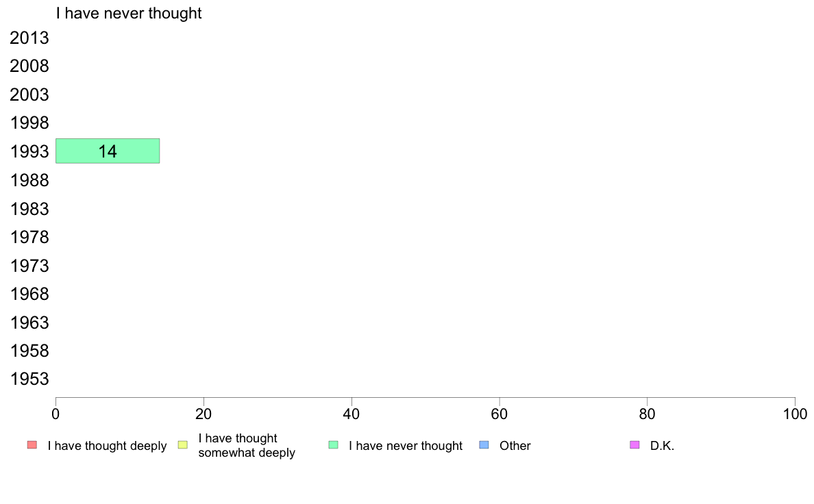
Task: Click the blue 'Other' legend swatch
Action: (484, 445)
